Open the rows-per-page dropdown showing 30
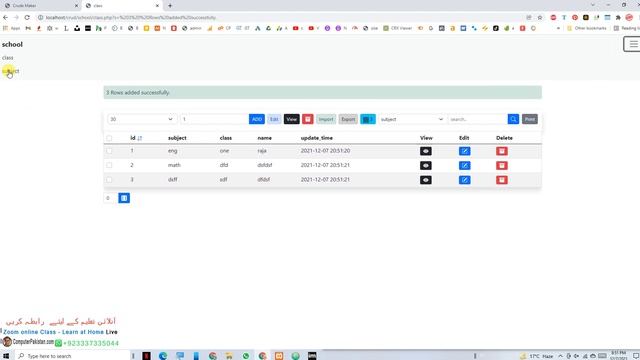The width and height of the screenshot is (640, 360). [142, 119]
